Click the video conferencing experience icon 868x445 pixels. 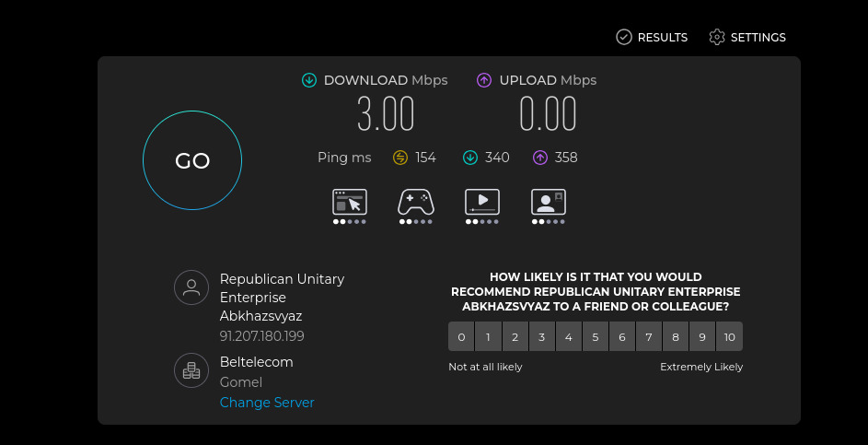(x=549, y=203)
